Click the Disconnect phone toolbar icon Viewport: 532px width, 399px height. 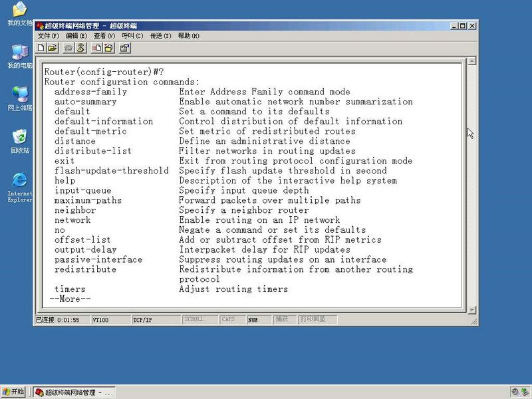pyautogui.click(x=80, y=48)
